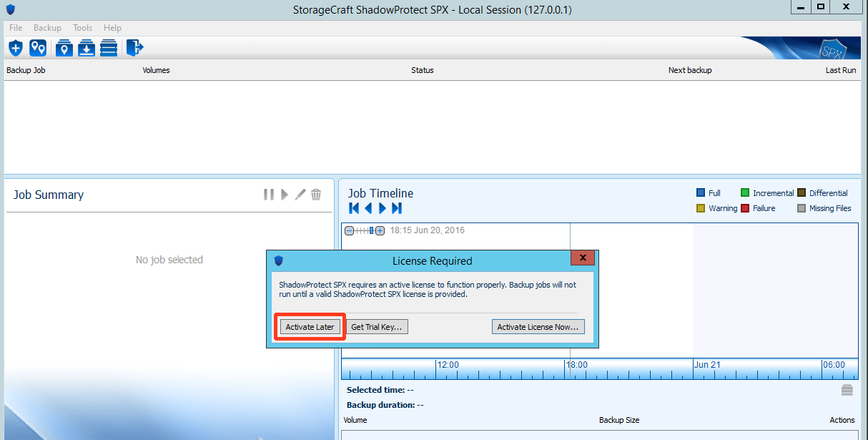Click the Activate Later button
Image resolution: width=868 pixels, height=440 pixels.
click(310, 326)
